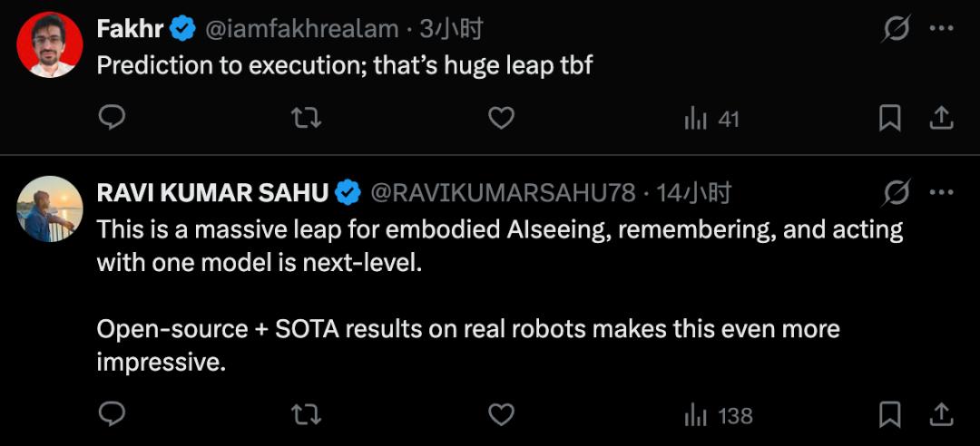Screen dimensions: 980x446
Task: Retweet RAVI KUMAR SAHU's post
Action: coord(306,415)
